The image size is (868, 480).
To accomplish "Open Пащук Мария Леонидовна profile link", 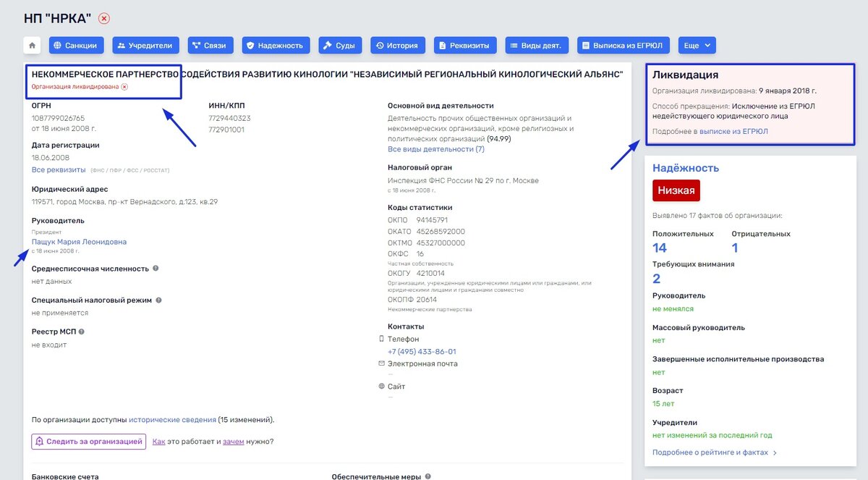I will click(x=79, y=242).
